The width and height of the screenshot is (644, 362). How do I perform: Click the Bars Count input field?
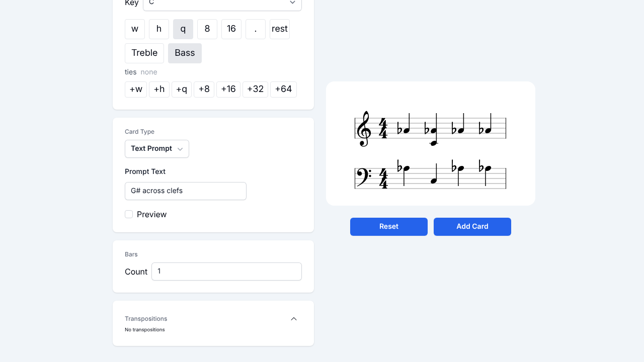[x=226, y=271]
